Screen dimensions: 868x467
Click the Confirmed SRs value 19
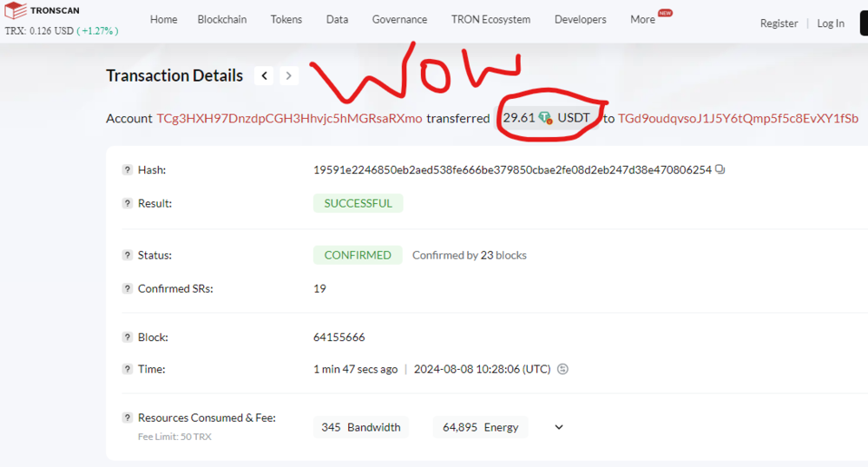pyautogui.click(x=319, y=288)
